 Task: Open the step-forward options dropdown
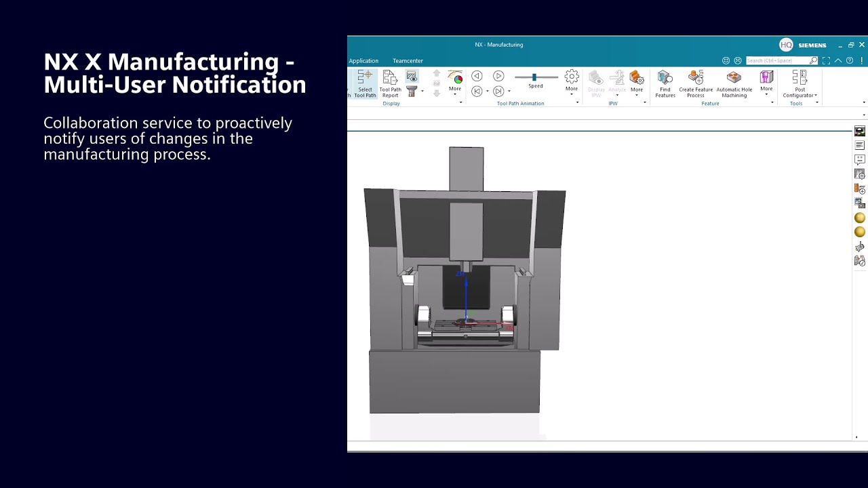(509, 91)
